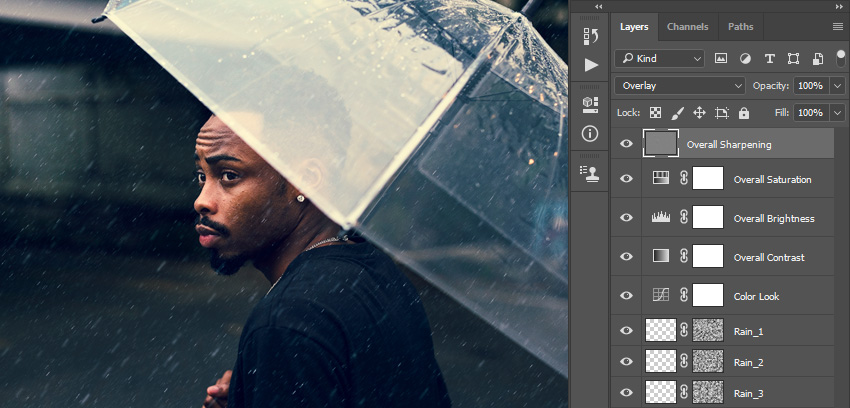Select Color Look white mask thumbnail
Screen dimensions: 850x408
click(x=708, y=295)
